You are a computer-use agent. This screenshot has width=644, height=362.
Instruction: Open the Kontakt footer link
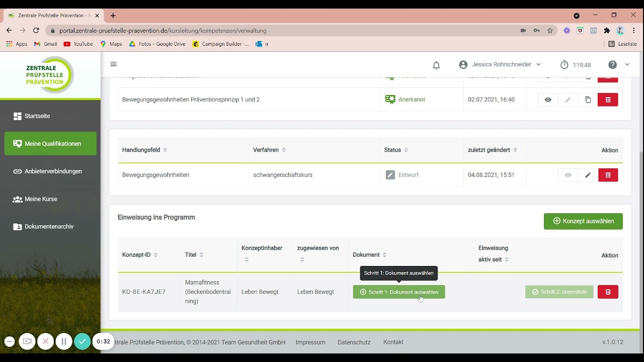(393, 342)
